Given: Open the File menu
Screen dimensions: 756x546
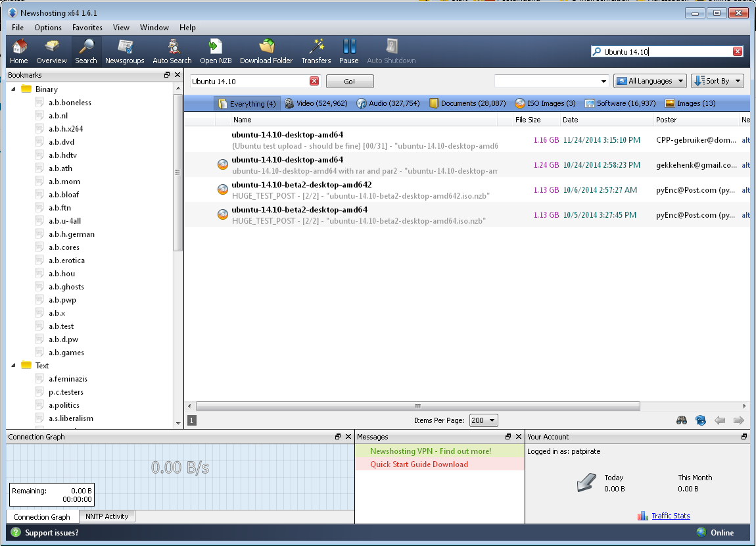Looking at the screenshot, I should (18, 28).
